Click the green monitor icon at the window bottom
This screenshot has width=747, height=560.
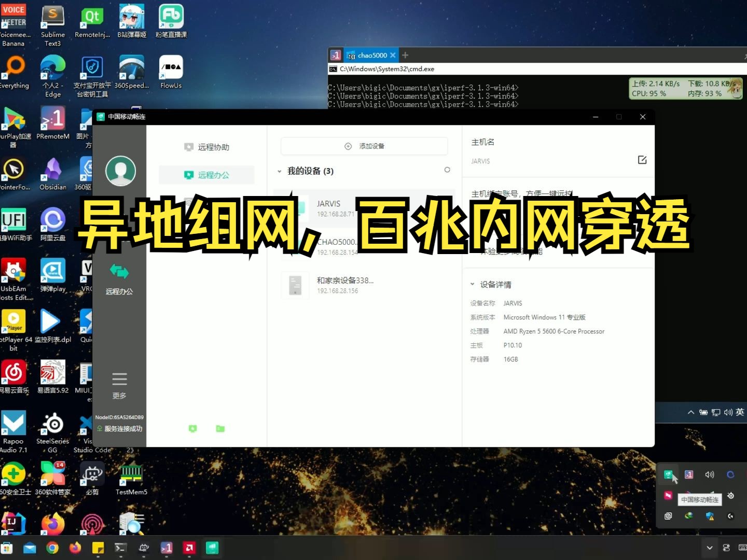click(x=192, y=428)
